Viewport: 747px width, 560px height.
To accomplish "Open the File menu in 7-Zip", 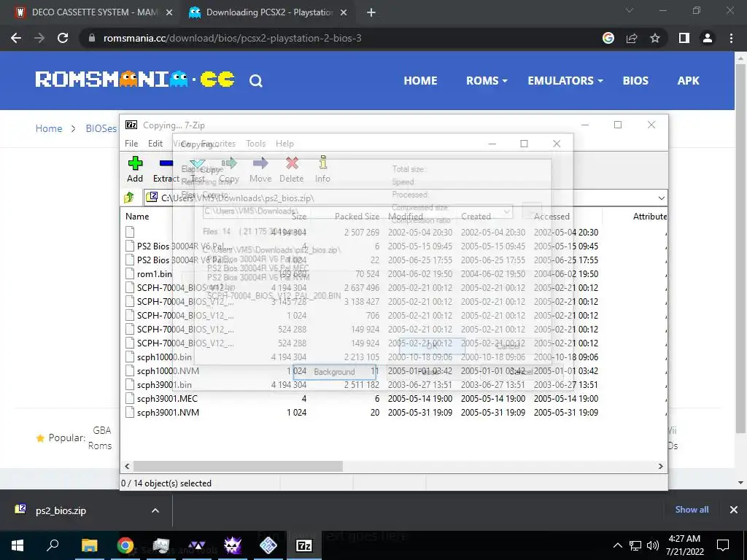I will pos(131,144).
